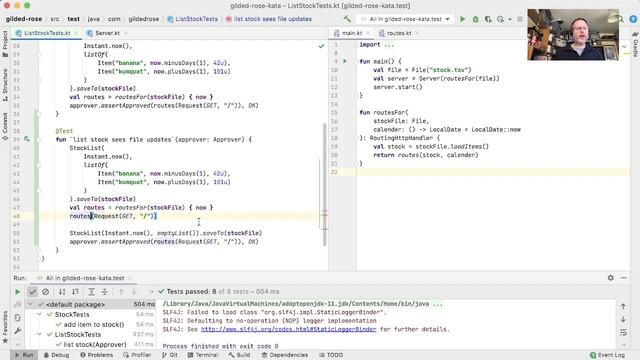Viewport: 640px width, 360px height.
Task: Click run test gutter icon at line 39
Action: tap(27, 139)
